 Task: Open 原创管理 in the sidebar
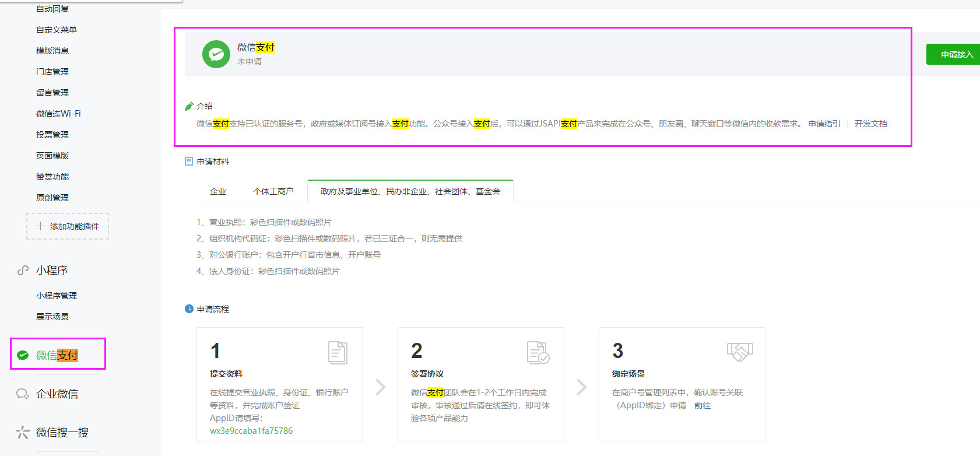(52, 198)
